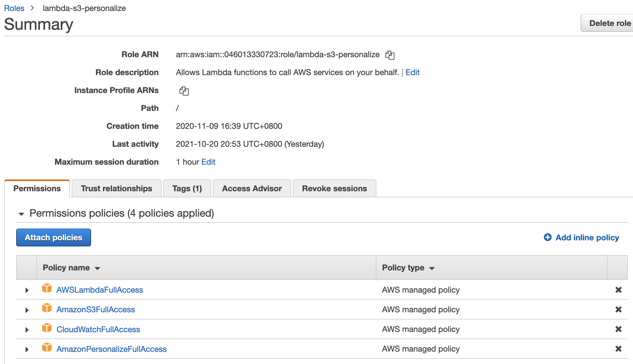
Task: Click the AmazonS3FullAccess row's policy type cell
Action: tap(421, 309)
